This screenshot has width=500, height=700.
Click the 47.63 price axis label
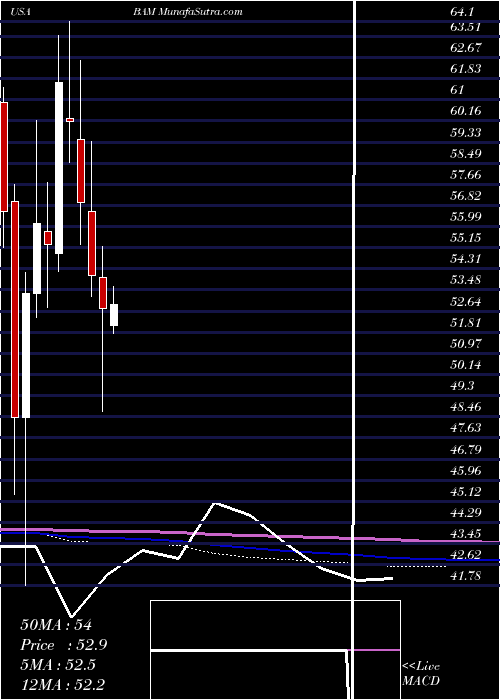[x=466, y=429]
